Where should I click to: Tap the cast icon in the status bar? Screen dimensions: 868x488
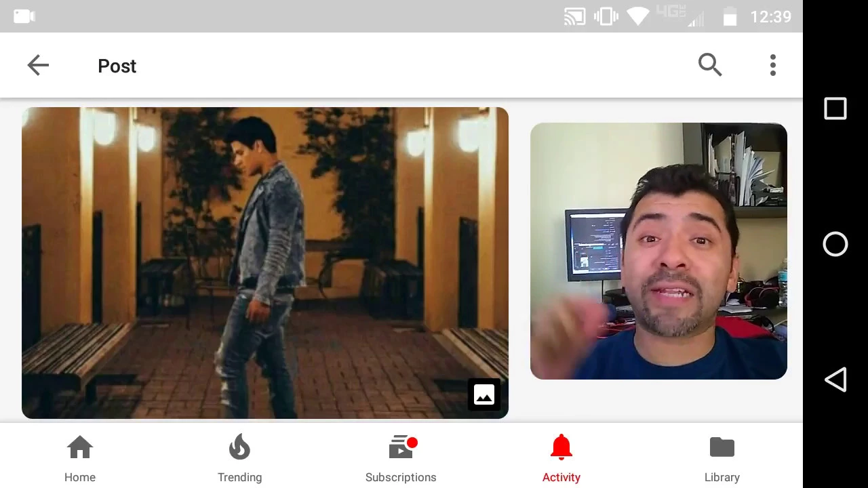click(574, 16)
